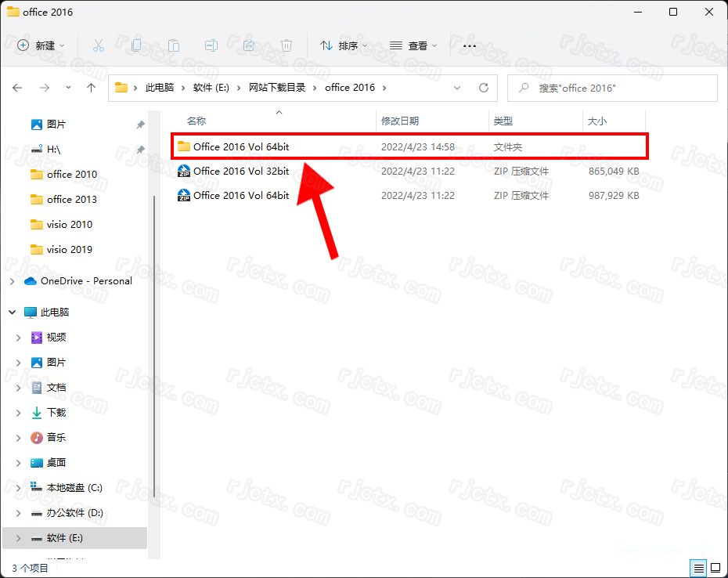728x578 pixels.
Task: Open the 排序 sort dropdown
Action: click(x=343, y=45)
